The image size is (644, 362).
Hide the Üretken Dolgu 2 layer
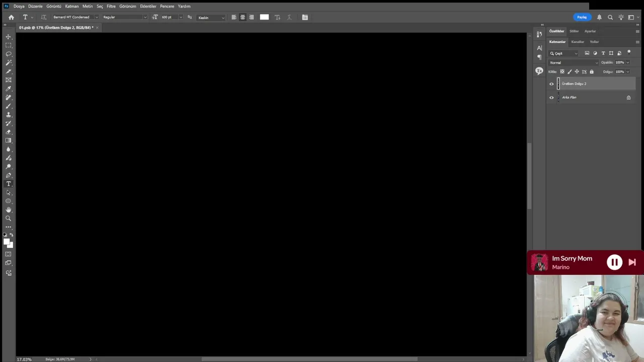[551, 84]
